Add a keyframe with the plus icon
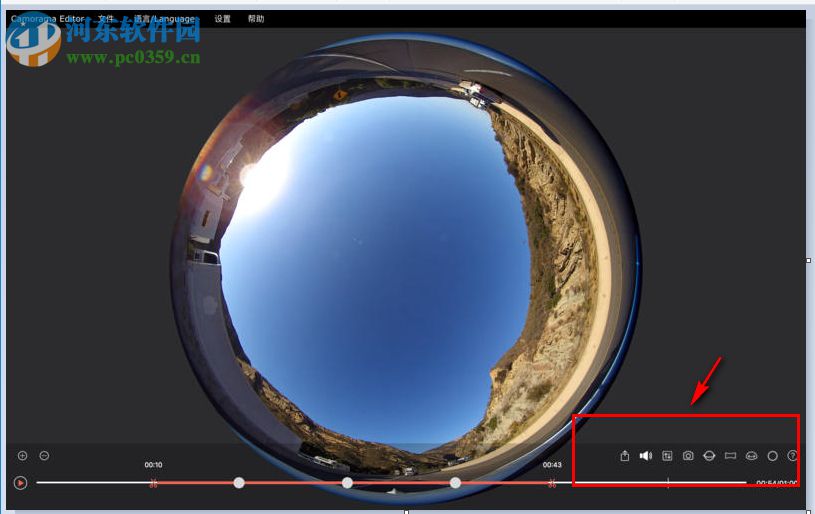This screenshot has width=815, height=514. [x=22, y=456]
